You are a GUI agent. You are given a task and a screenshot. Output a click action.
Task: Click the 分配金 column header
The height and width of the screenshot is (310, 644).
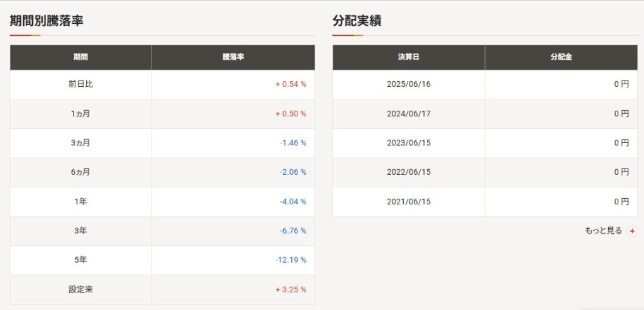[x=561, y=57]
